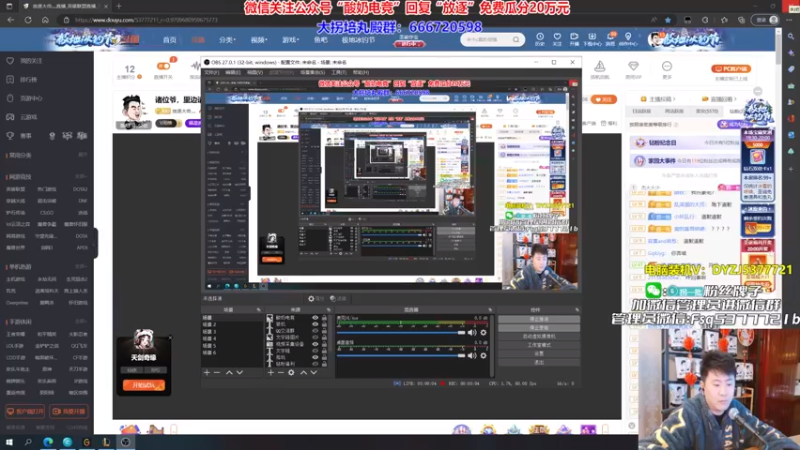800x450 pixels.
Task: Open 鱼吧 in Douyu navigation bar
Action: (321, 40)
